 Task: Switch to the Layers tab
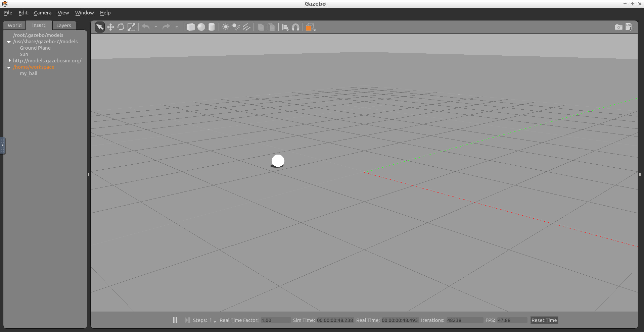coord(63,25)
